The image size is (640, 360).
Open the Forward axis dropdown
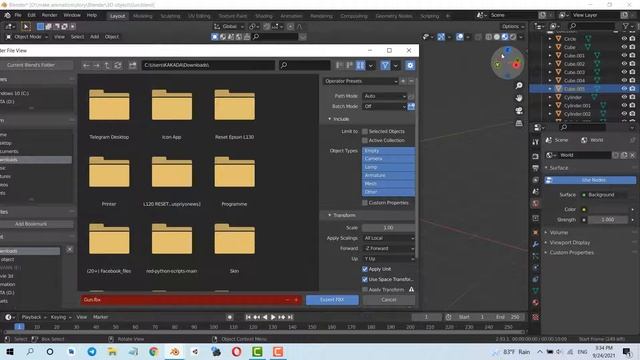(388, 249)
